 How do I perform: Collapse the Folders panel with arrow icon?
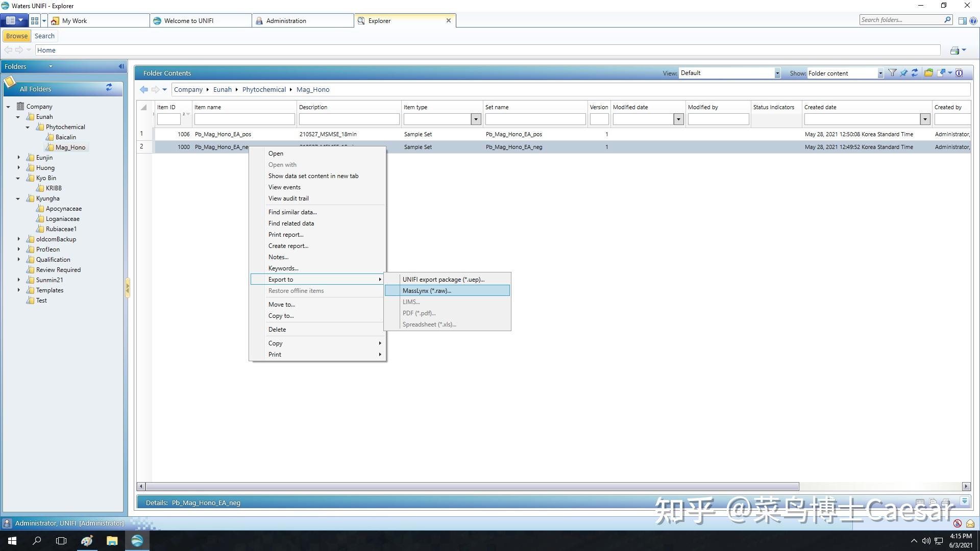[121, 66]
